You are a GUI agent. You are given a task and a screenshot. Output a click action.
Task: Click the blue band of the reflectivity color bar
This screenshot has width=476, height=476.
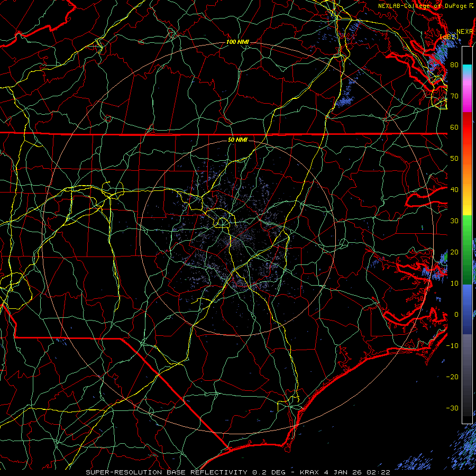coord(467,309)
